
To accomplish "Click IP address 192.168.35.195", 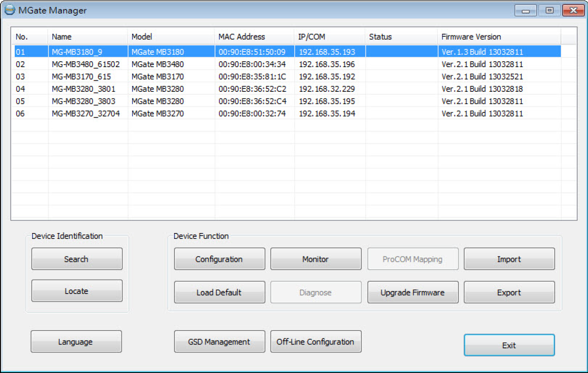I will 327,101.
